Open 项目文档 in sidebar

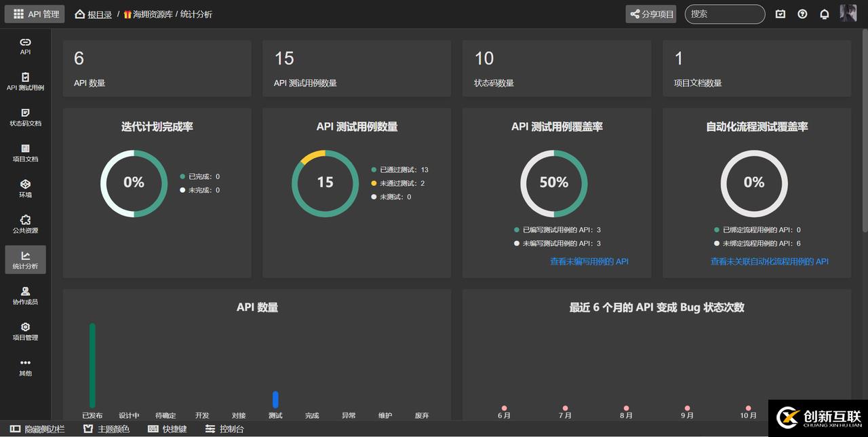pyautogui.click(x=25, y=153)
